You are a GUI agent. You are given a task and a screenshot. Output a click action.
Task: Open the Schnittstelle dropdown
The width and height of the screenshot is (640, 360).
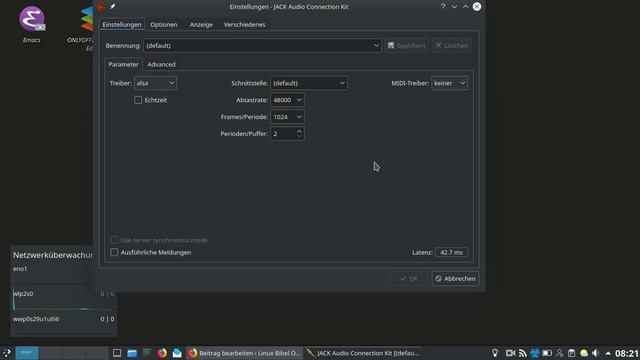click(x=309, y=83)
